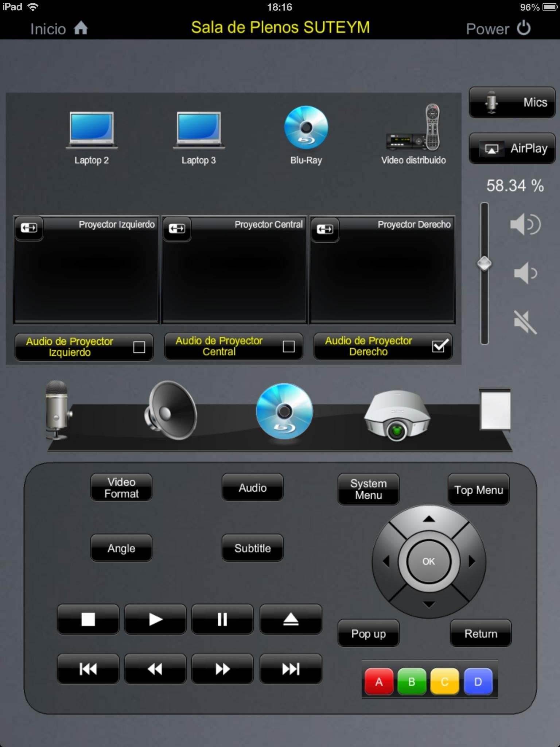
Task: Select the Laptop 2 source icon
Action: pos(92,131)
